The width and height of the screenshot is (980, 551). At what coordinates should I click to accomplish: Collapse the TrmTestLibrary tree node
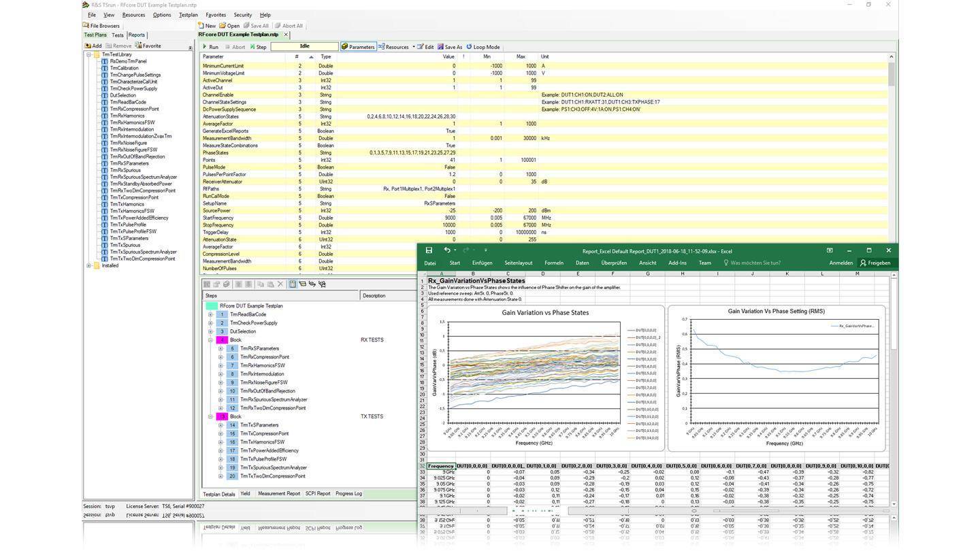(x=88, y=54)
